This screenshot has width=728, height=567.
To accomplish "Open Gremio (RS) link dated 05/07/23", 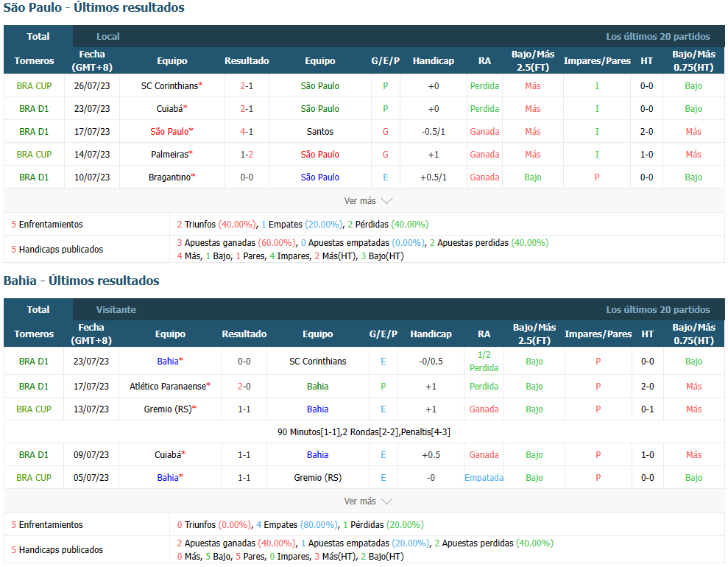I will (x=317, y=477).
